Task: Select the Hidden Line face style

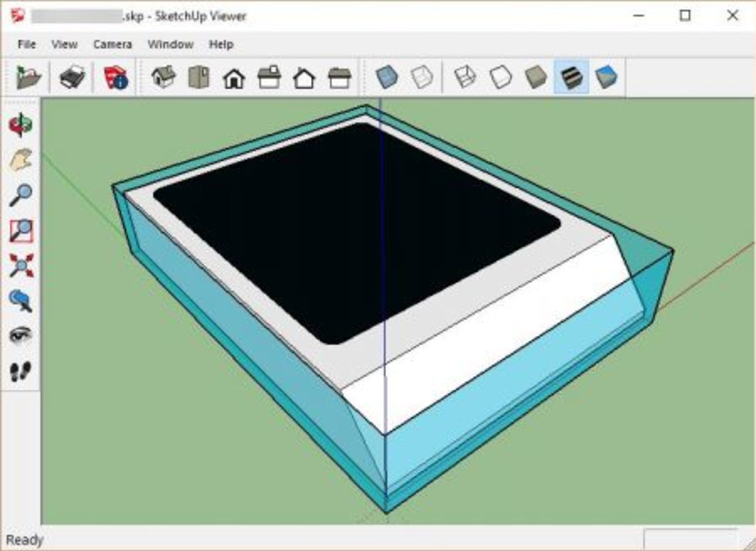Action: [x=501, y=77]
